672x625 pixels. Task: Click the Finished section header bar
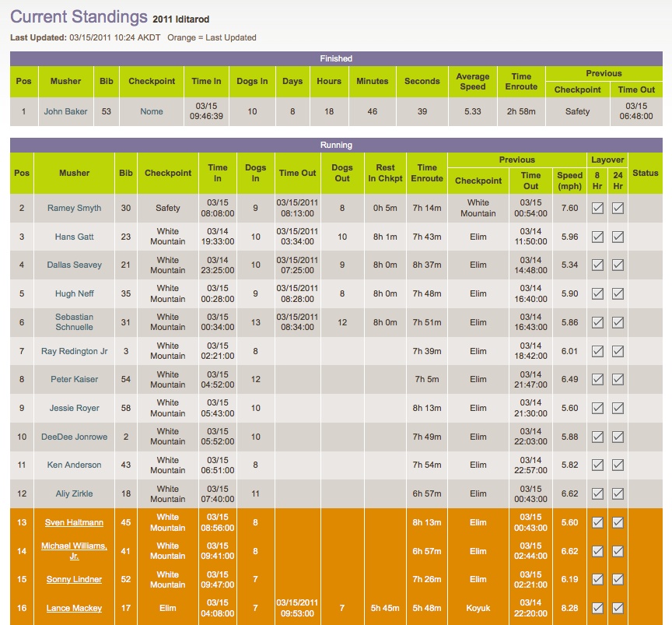336,59
